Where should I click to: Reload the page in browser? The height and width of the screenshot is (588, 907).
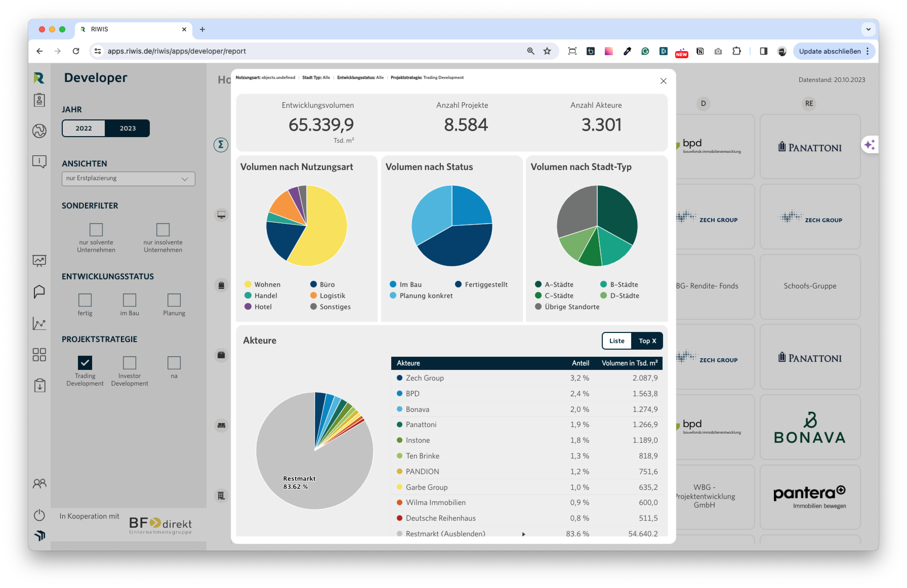(x=76, y=51)
